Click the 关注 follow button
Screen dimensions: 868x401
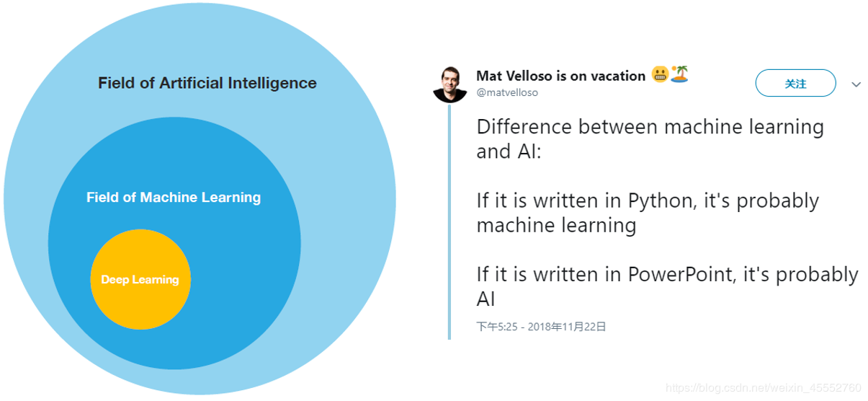point(795,84)
